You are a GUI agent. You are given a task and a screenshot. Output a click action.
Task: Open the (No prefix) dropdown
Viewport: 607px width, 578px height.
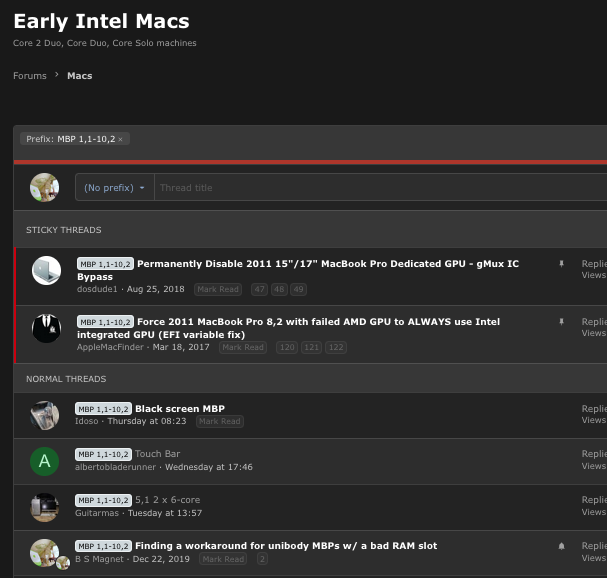coord(115,188)
